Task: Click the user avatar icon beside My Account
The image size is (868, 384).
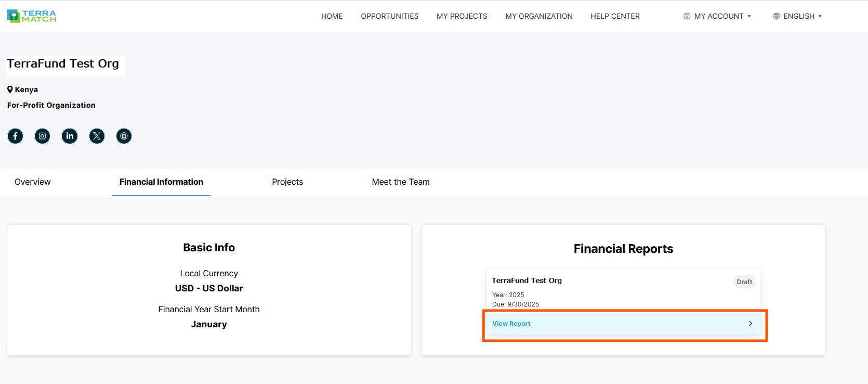Action: [x=687, y=16]
